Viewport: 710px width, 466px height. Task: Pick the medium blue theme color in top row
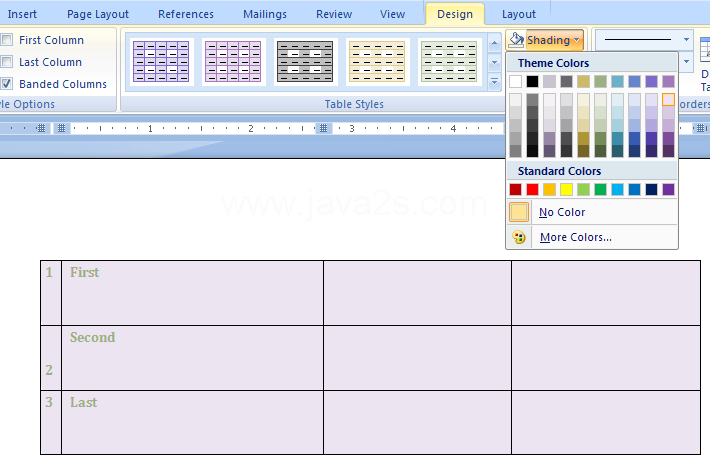point(634,82)
